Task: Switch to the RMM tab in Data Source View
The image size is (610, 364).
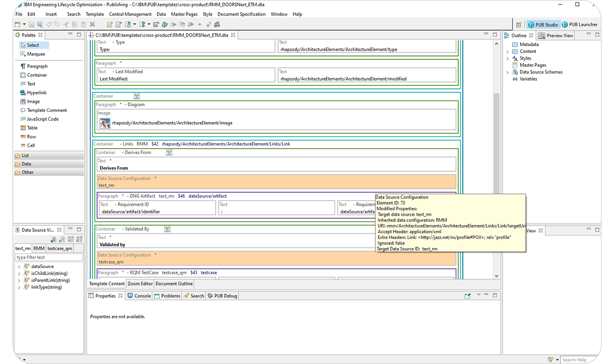Action: 38,248
